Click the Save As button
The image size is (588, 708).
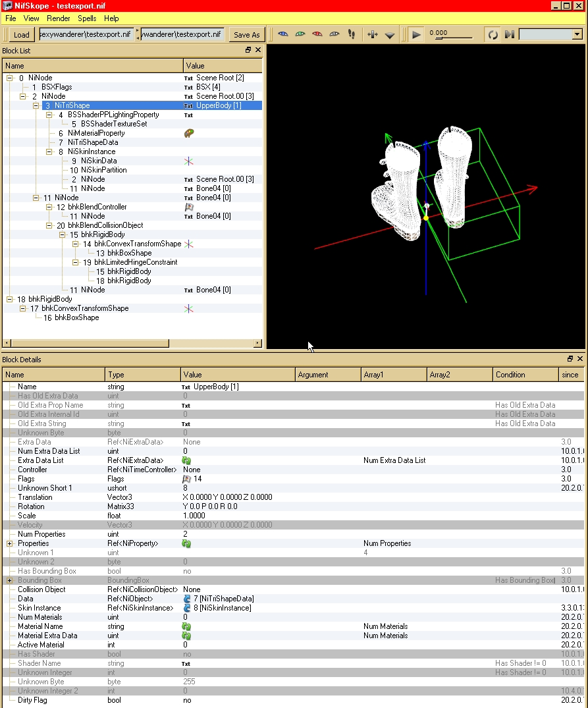[x=246, y=35]
